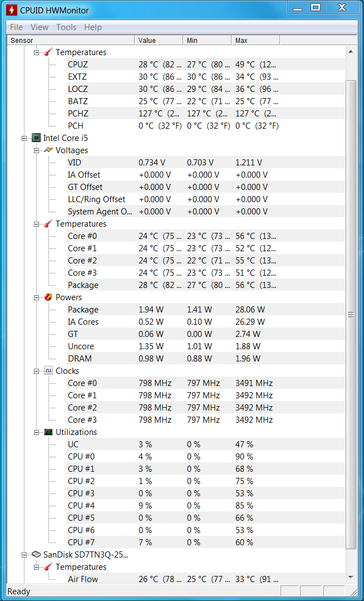Click thermometer icon under Intel Core i5
This screenshot has height=601, width=364.
pyautogui.click(x=48, y=223)
